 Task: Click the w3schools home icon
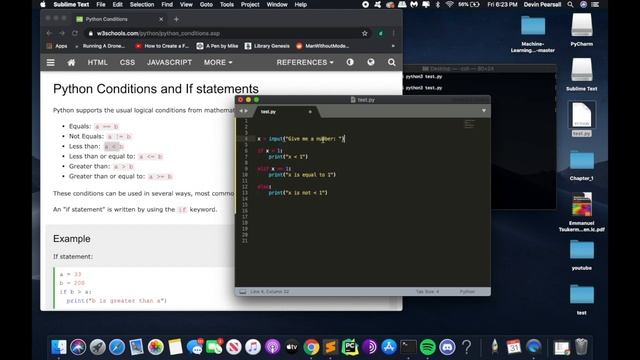click(71, 62)
